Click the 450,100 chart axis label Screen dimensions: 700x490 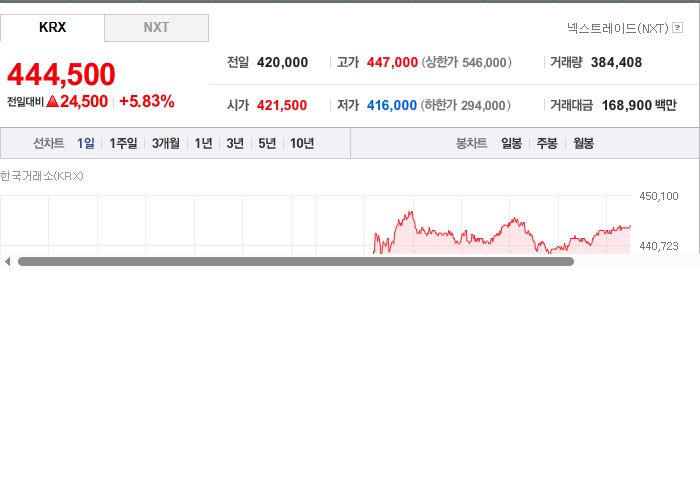[x=658, y=196]
